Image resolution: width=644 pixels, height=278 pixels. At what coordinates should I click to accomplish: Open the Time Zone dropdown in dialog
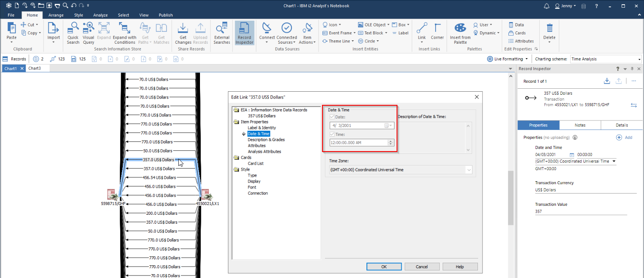coord(400,170)
